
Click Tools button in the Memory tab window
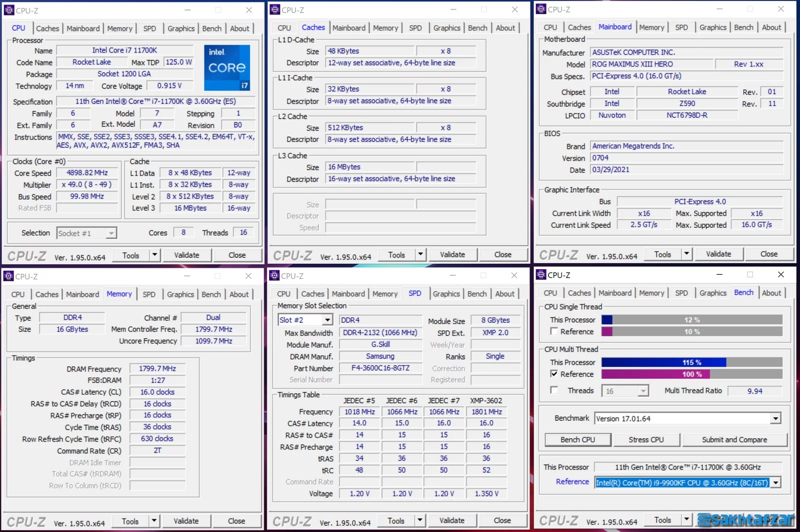click(130, 521)
